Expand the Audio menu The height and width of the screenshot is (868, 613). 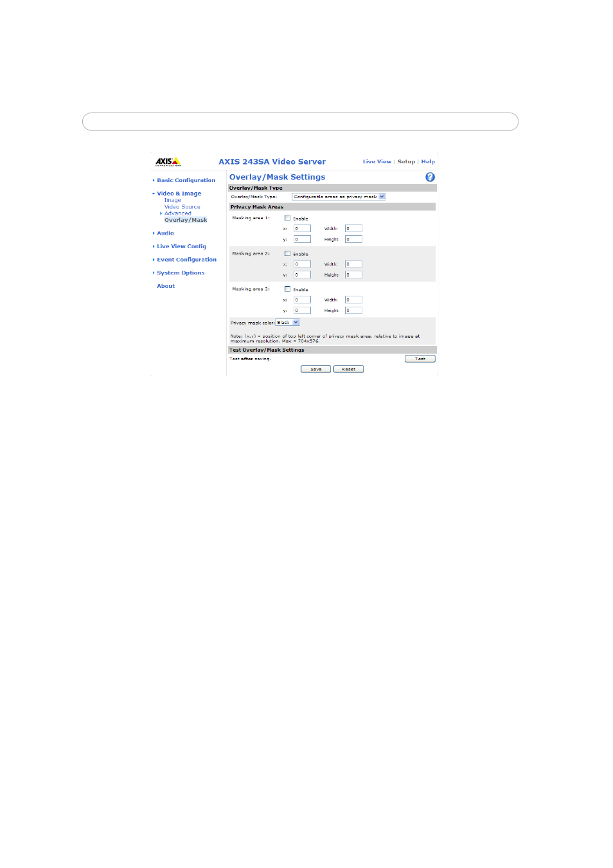[x=165, y=233]
